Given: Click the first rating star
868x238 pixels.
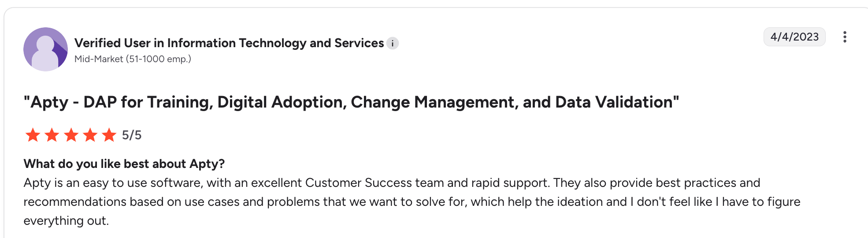Looking at the screenshot, I should click(33, 135).
